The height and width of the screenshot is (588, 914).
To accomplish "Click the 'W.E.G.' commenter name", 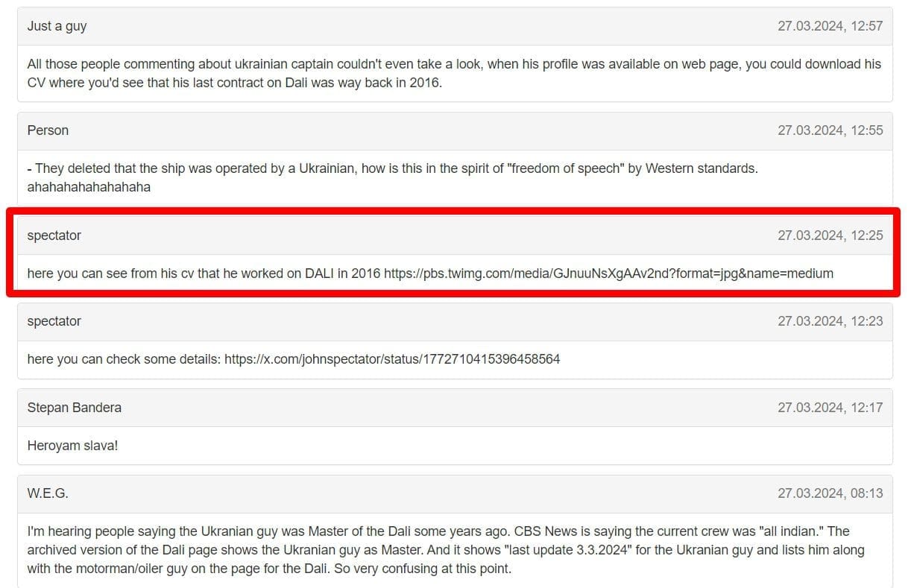I will 48,493.
